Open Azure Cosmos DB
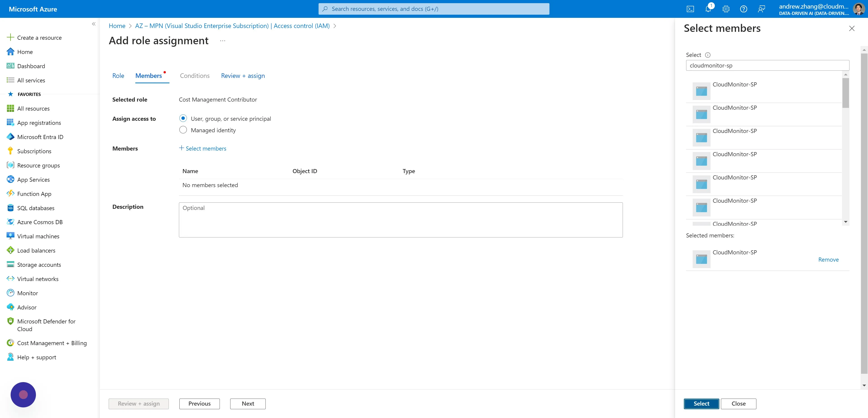Viewport: 868px width, 418px height. (40, 222)
